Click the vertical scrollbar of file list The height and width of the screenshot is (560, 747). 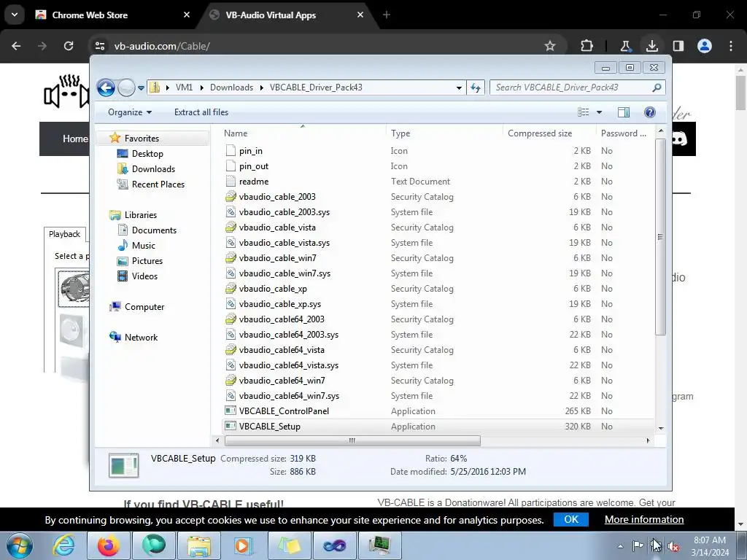pos(660,237)
